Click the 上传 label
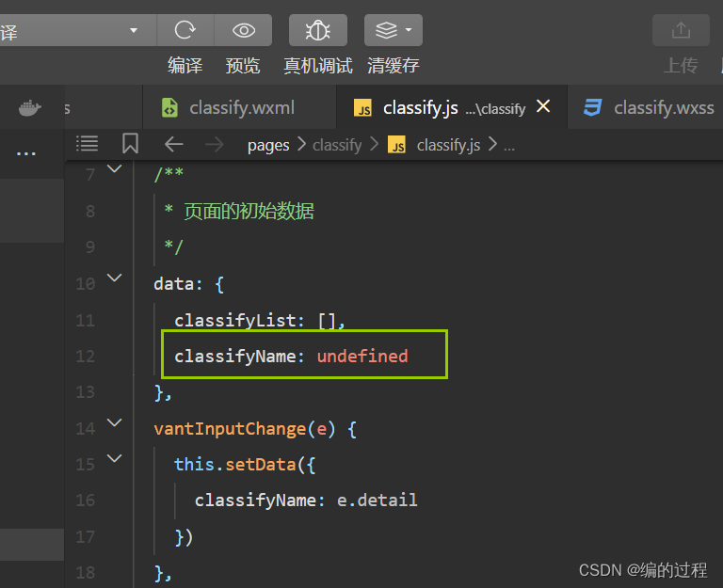Viewport: 723px width, 588px height. point(681,66)
